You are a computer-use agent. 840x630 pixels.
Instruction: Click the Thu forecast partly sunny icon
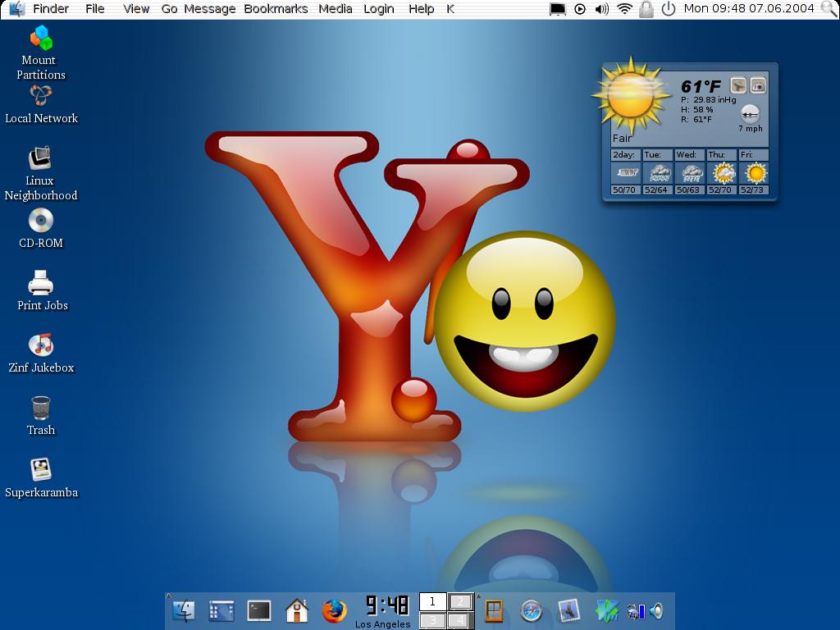tap(724, 173)
